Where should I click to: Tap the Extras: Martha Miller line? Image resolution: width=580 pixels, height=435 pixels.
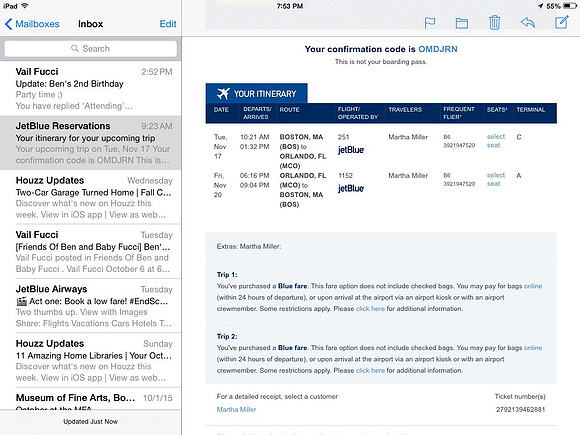(249, 246)
